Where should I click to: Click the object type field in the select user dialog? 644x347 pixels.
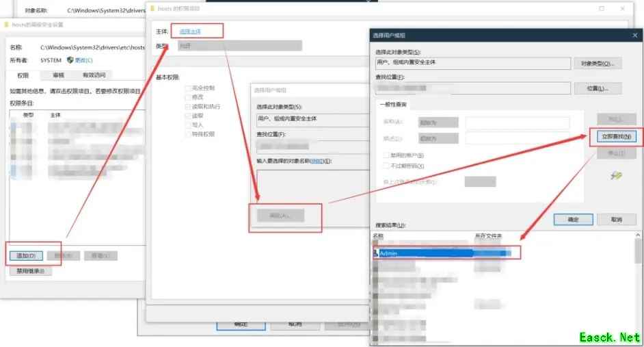(x=473, y=62)
